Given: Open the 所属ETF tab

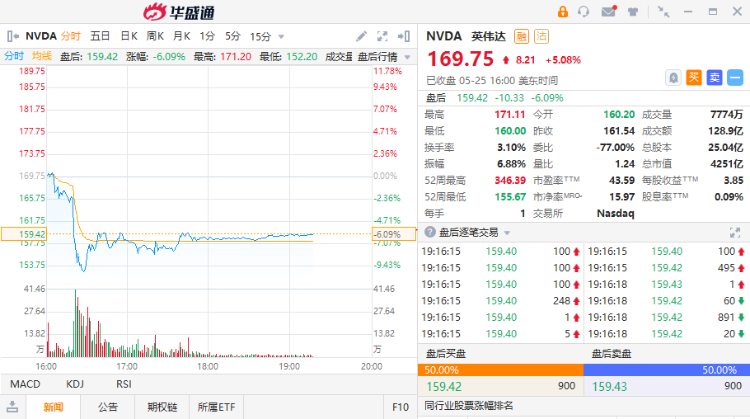Looking at the screenshot, I should tap(217, 407).
